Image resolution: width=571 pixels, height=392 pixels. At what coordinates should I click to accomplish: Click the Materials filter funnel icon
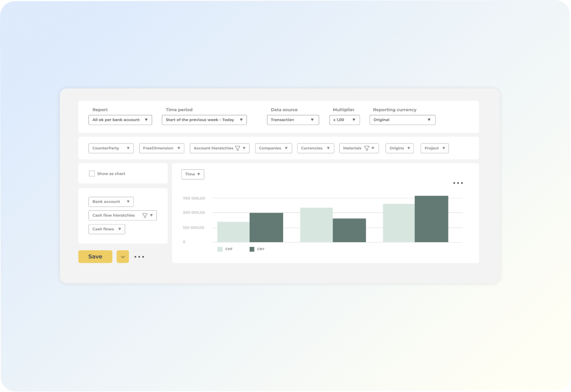(367, 148)
